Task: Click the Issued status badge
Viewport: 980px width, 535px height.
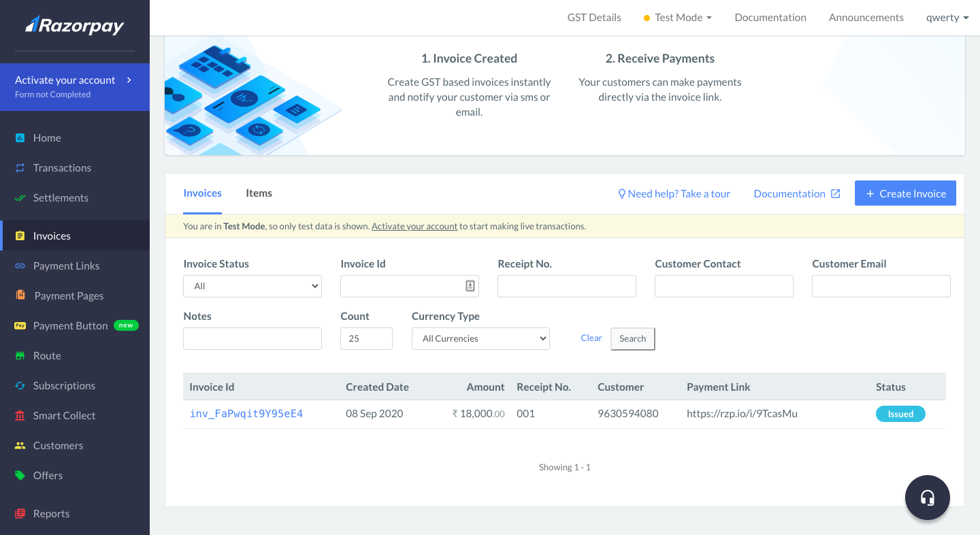Action: pos(900,414)
